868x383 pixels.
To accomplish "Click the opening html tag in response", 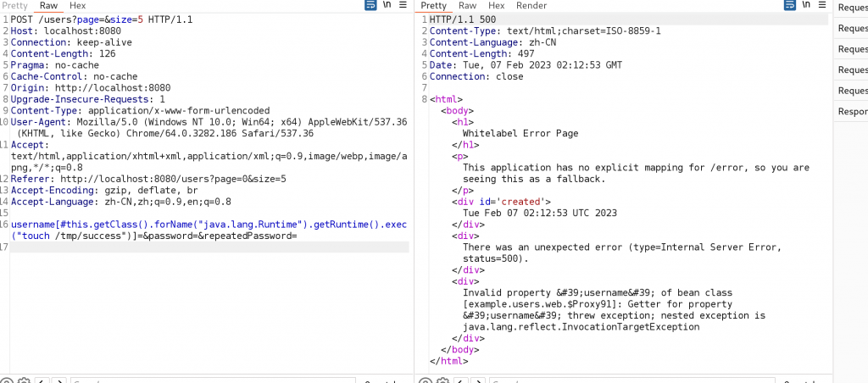I will [446, 99].
